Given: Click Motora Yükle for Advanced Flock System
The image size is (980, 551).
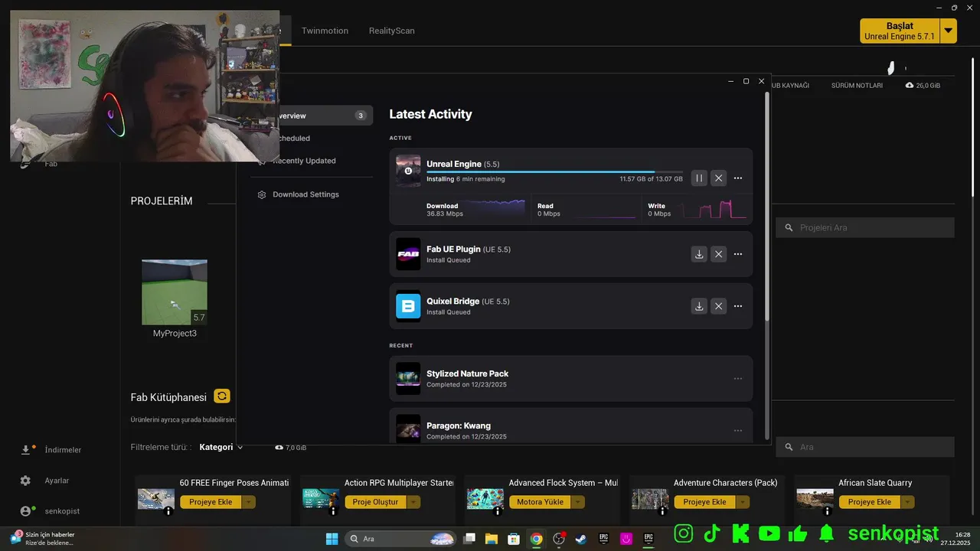Looking at the screenshot, I should coord(540,502).
